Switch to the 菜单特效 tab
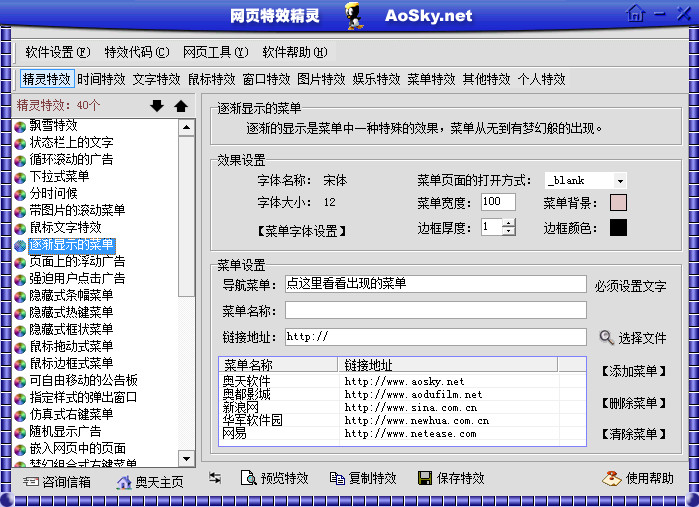The height and width of the screenshot is (507, 699). point(431,79)
